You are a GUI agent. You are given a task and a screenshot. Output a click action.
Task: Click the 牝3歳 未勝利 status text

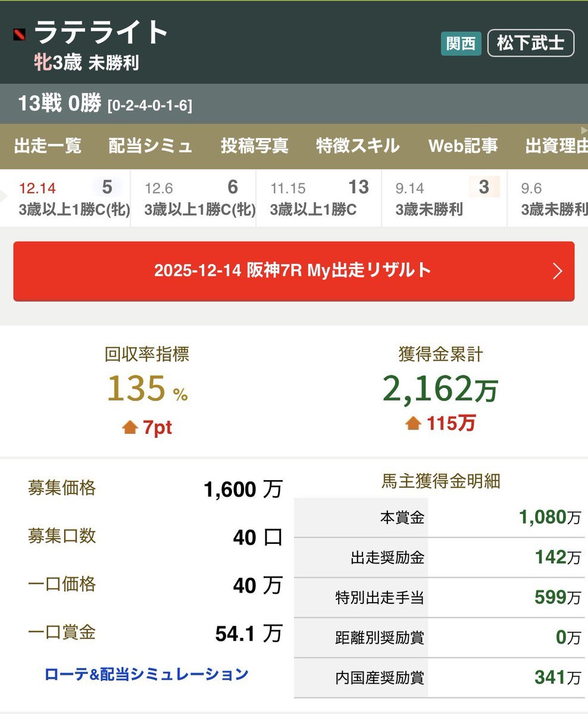click(86, 62)
